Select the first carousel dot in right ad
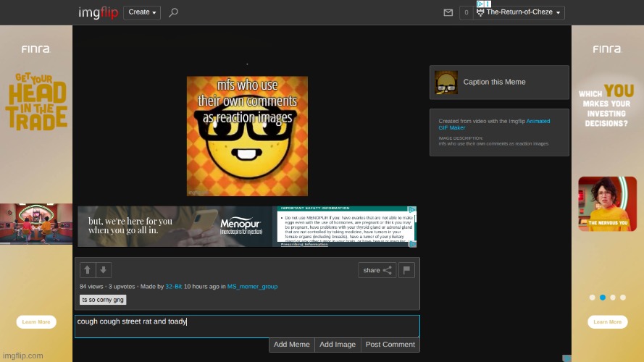Image resolution: width=644 pixels, height=362 pixels. [x=592, y=297]
